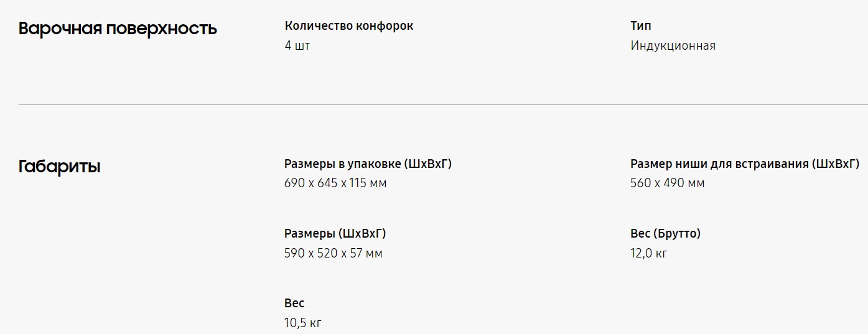This screenshot has width=868, height=334.
Task: Click the "590 x 520 x 57 мм" value
Action: (333, 254)
